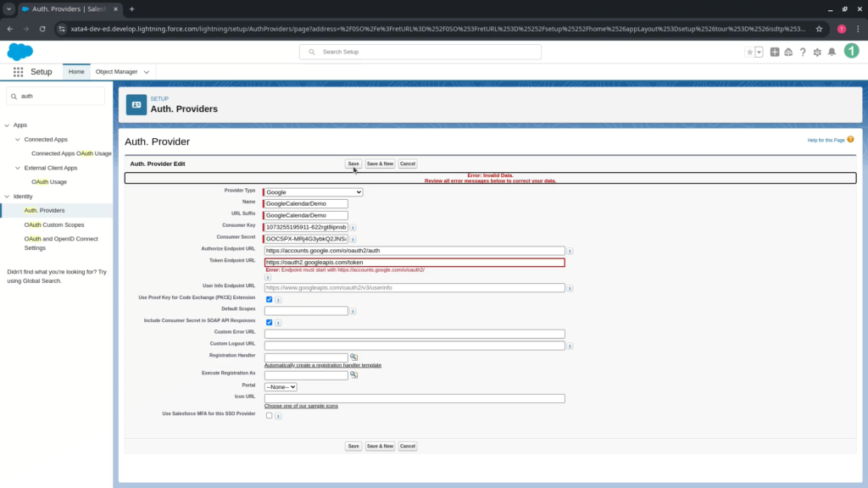Viewport: 868px width, 488px height.
Task: Reload the page in the browser
Action: (x=42, y=29)
